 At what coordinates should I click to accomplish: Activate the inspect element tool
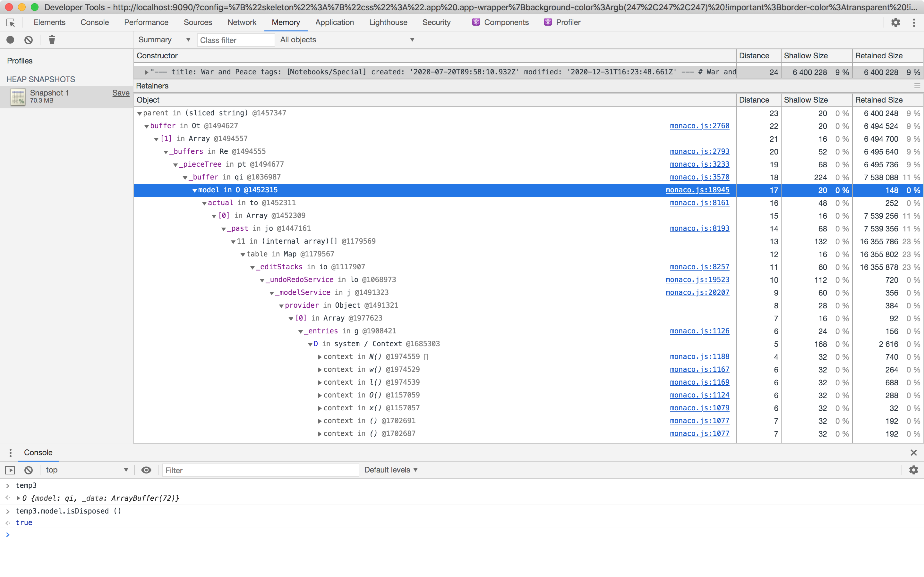pos(10,22)
